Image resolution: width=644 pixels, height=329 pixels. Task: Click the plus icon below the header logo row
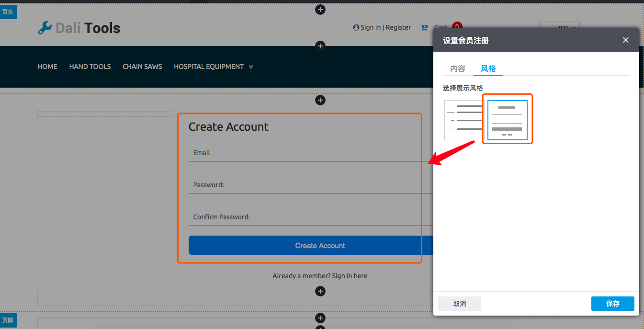coord(320,46)
